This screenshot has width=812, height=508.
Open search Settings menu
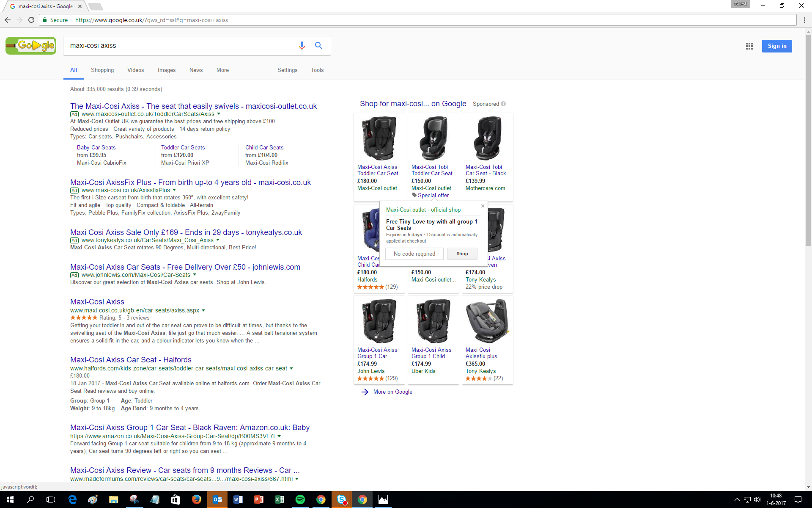click(288, 70)
